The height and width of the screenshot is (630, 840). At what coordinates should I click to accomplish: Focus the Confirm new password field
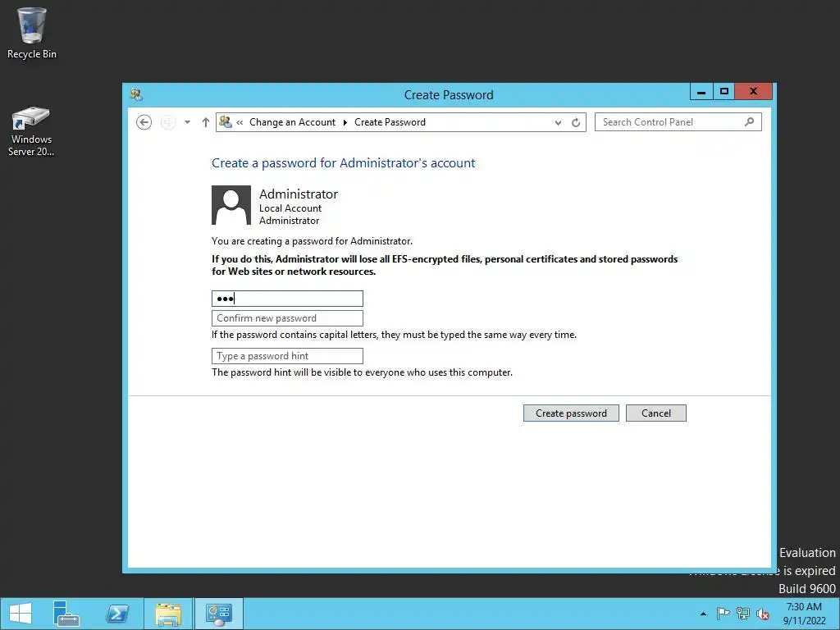pyautogui.click(x=287, y=318)
